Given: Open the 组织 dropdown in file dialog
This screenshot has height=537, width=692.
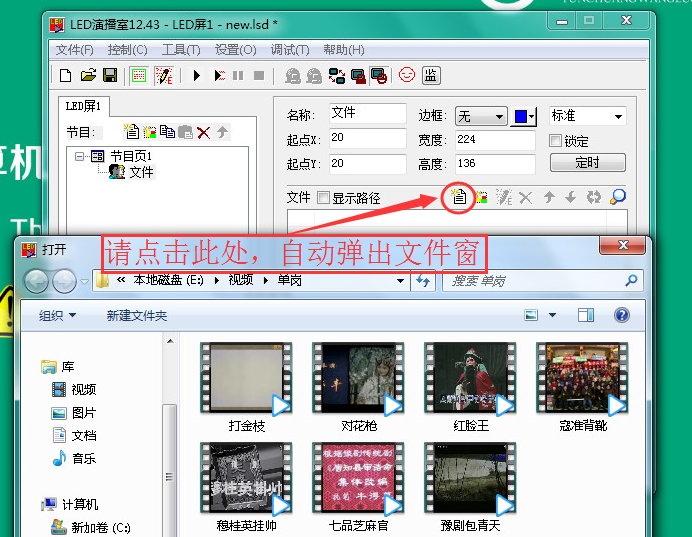Looking at the screenshot, I should click(57, 316).
